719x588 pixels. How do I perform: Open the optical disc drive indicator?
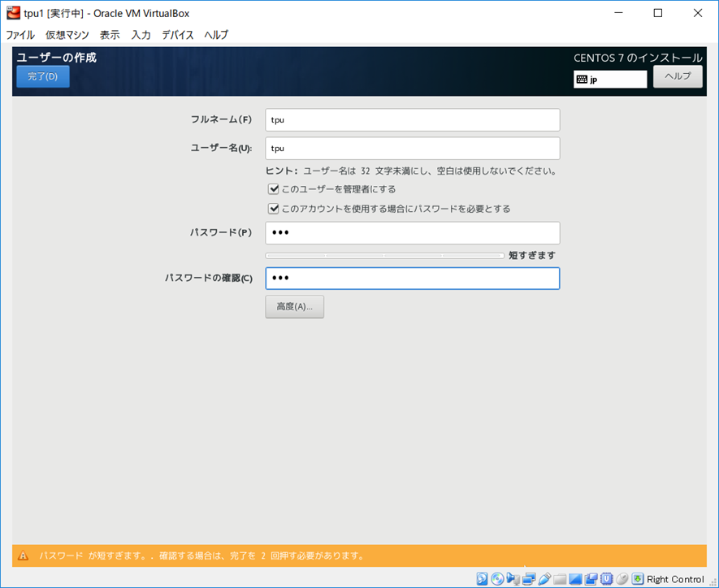point(497,579)
